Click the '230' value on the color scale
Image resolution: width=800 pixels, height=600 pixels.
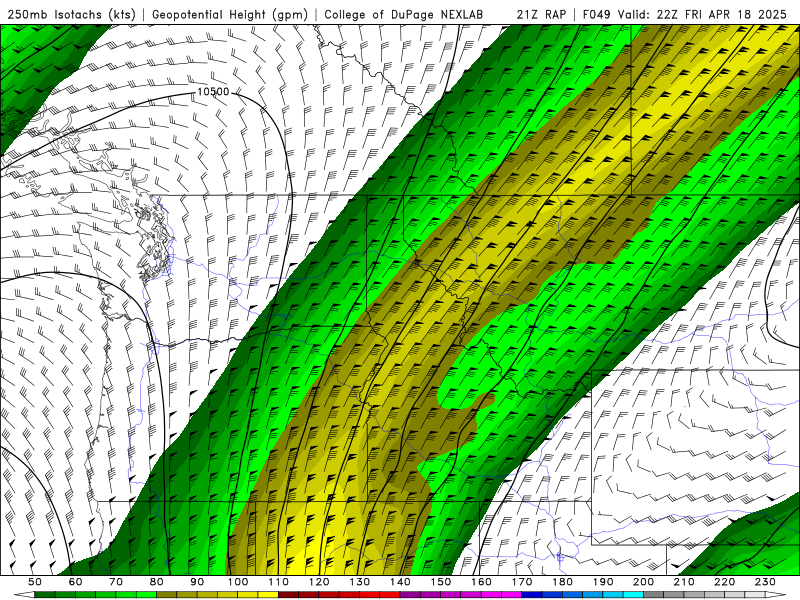[765, 582]
